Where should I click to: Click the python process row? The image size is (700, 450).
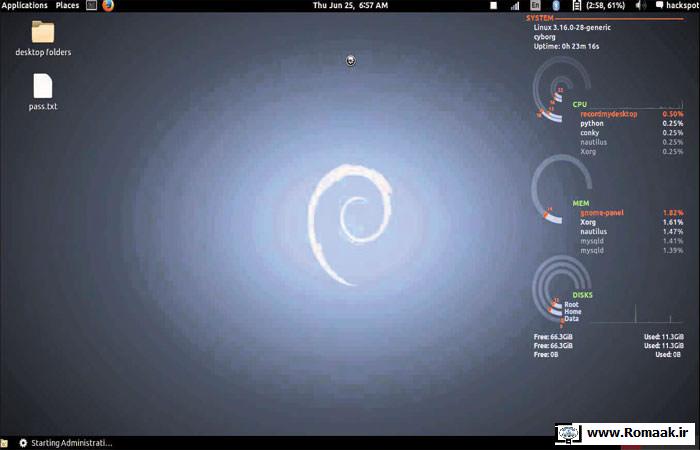pos(632,124)
